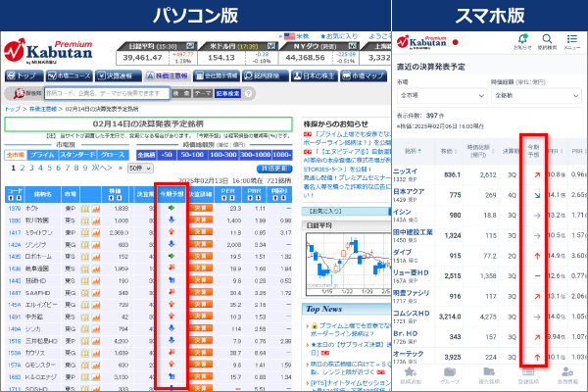Select the 1000- market cap filter
The height and width of the screenshot is (392, 588).
[282, 155]
